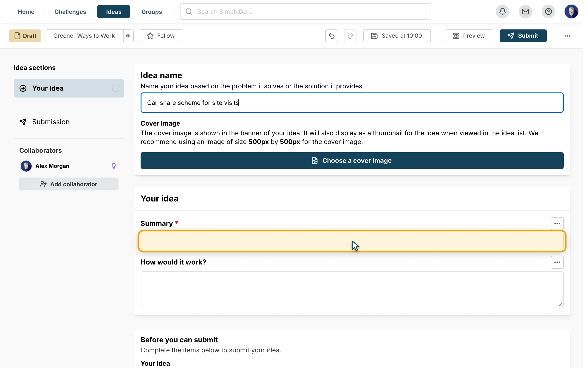Switch to the Groups tab

(x=152, y=11)
